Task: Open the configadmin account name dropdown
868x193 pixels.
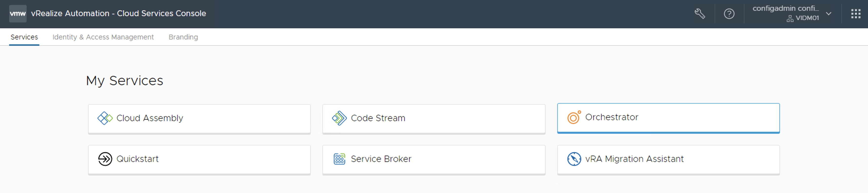Action: point(785,9)
